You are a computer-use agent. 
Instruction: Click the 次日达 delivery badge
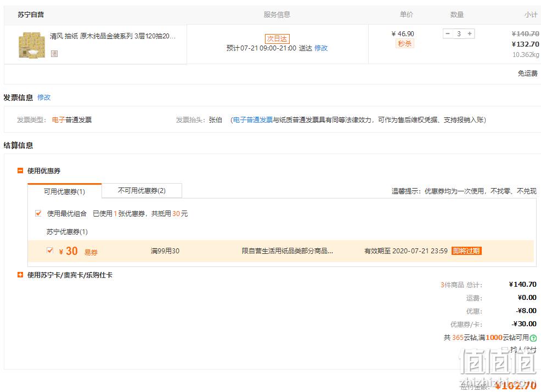[277, 38]
